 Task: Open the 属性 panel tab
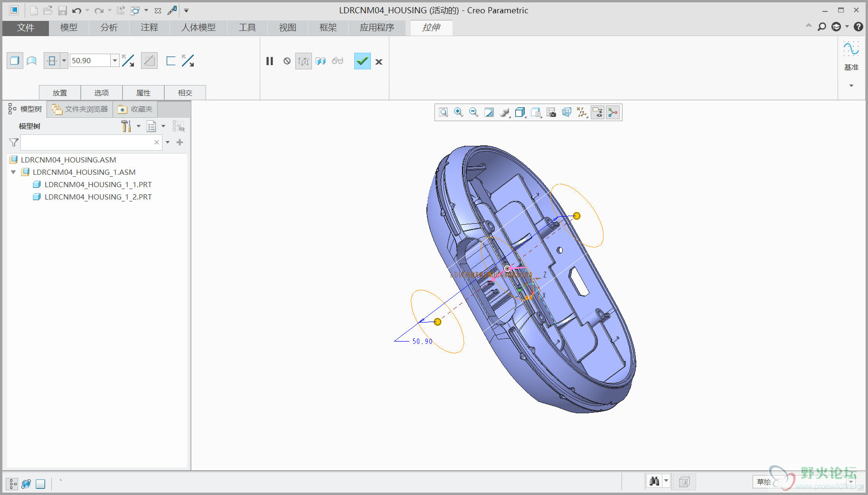click(x=143, y=93)
